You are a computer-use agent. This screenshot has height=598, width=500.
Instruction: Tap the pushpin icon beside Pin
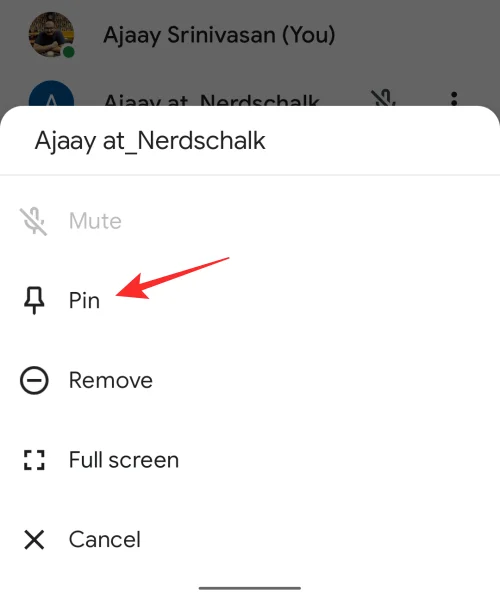[x=34, y=301]
